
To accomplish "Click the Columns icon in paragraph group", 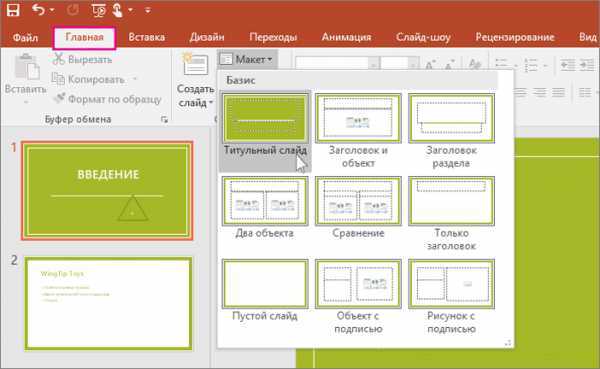I will (x=585, y=92).
